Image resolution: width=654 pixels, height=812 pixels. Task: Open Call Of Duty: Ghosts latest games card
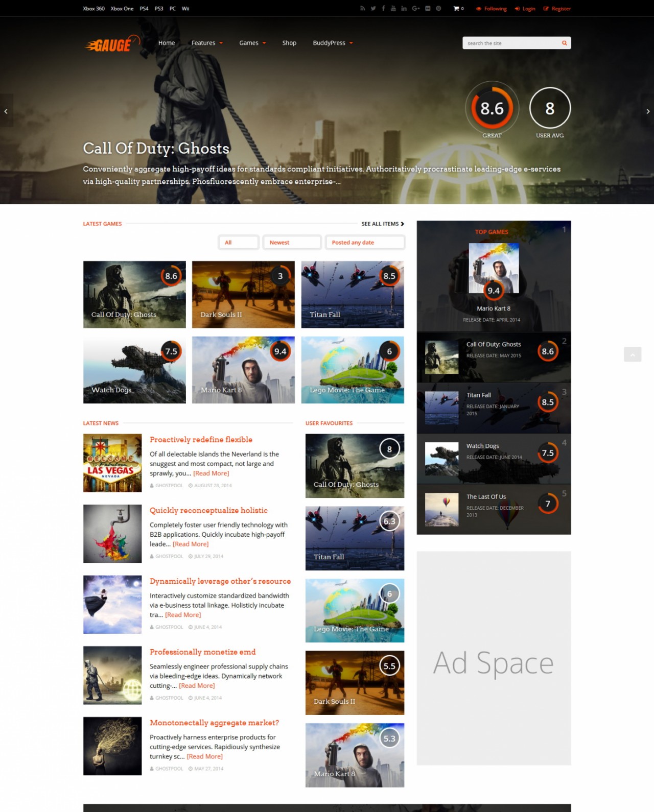click(x=134, y=295)
